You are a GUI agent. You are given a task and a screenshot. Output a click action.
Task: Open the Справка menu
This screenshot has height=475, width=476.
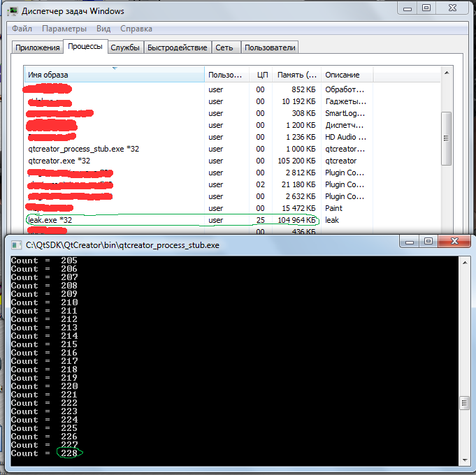[136, 29]
